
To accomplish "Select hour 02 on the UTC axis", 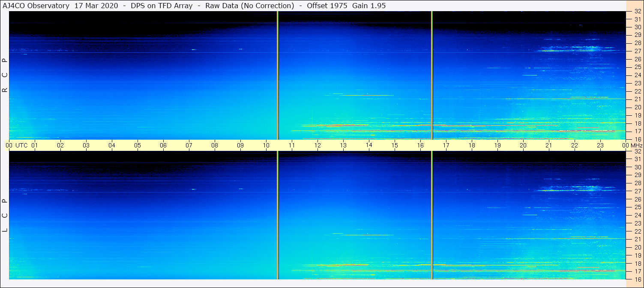I will pos(60,145).
